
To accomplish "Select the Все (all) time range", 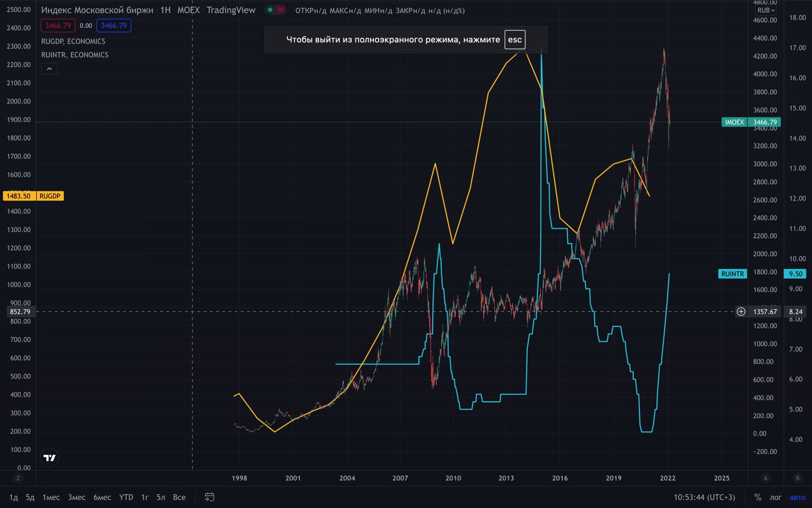I will click(x=179, y=497).
